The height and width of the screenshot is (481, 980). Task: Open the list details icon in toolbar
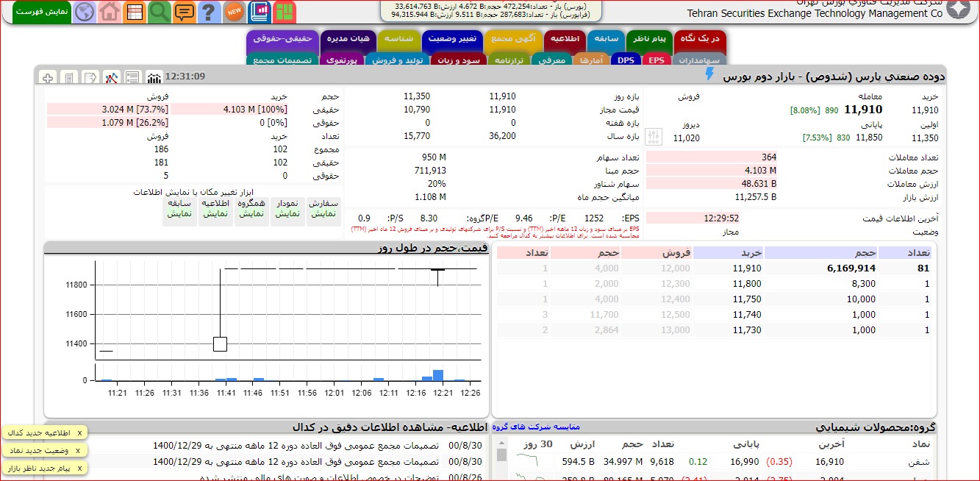(133, 77)
